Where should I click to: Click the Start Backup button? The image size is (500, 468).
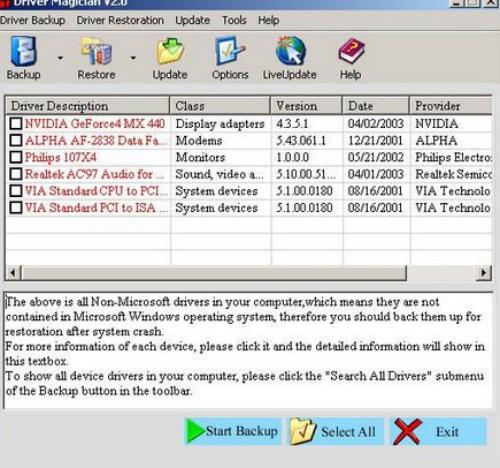233,431
